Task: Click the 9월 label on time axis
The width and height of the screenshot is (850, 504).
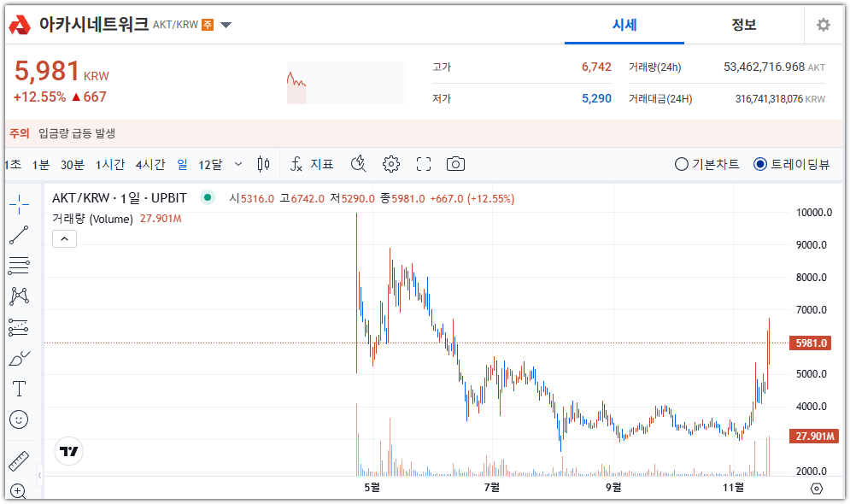Action: pyautogui.click(x=613, y=488)
